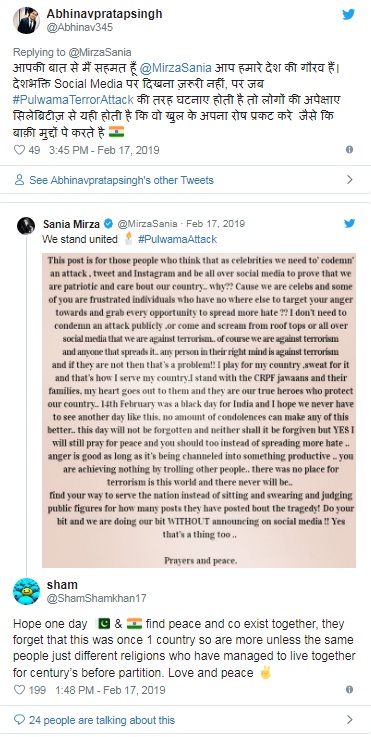Click 3:45 PM - Feb 17, 2019 timestamp
Viewport: 371px width, 737px height.
[104, 150]
